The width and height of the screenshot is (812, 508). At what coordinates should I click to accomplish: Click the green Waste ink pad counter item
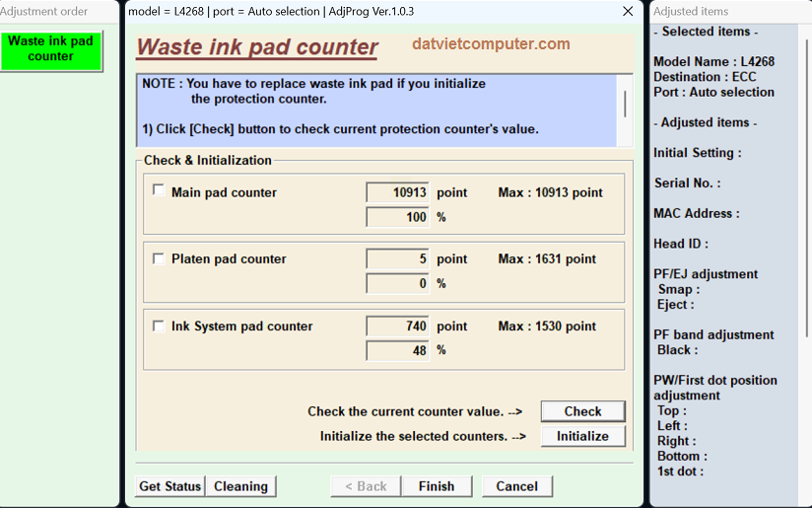tap(51, 49)
